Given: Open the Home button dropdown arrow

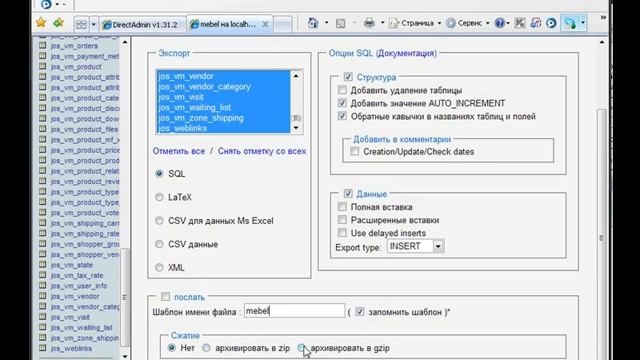Looking at the screenshot, I should pos(326,23).
